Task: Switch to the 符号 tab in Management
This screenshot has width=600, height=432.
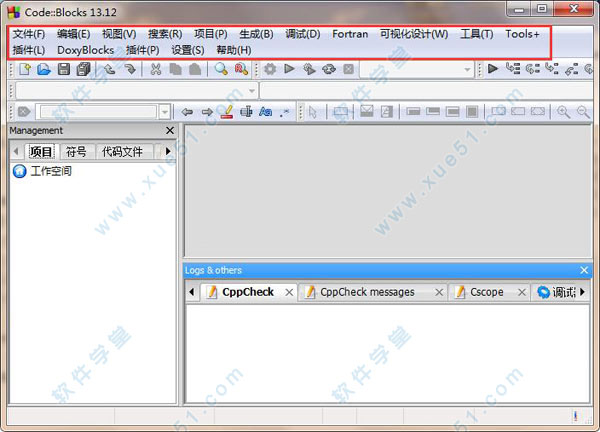Action: pos(76,152)
